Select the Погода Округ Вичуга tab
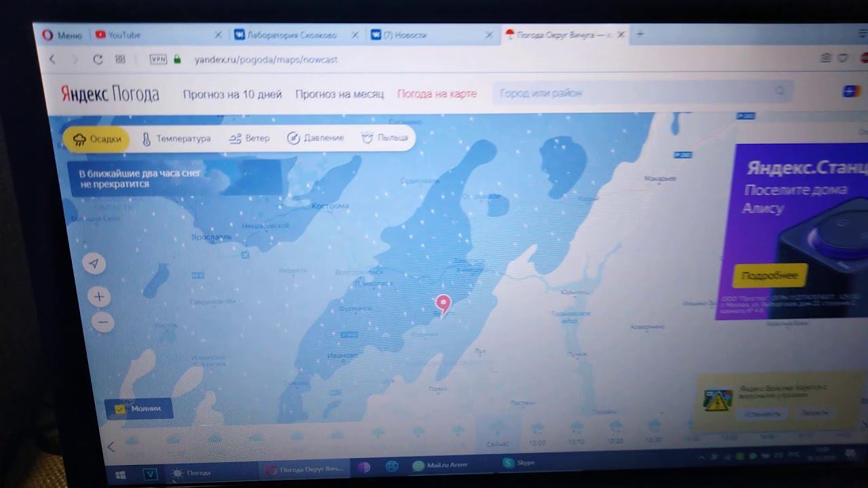Image resolution: width=868 pixels, height=488 pixels. coord(564,35)
